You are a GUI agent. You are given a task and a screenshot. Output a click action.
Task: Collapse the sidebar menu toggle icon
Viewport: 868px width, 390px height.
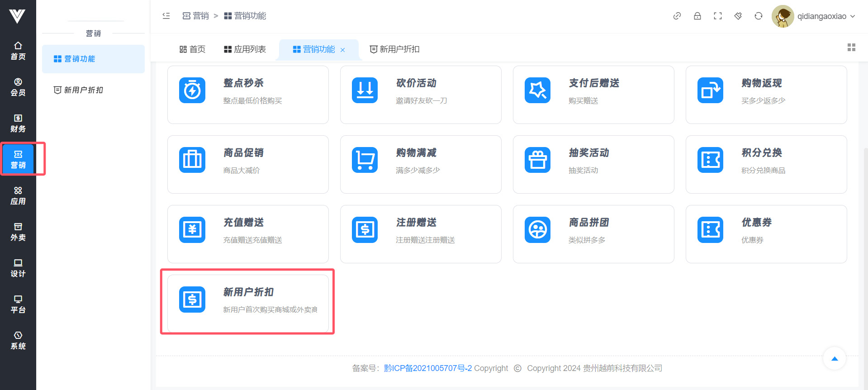coord(166,16)
